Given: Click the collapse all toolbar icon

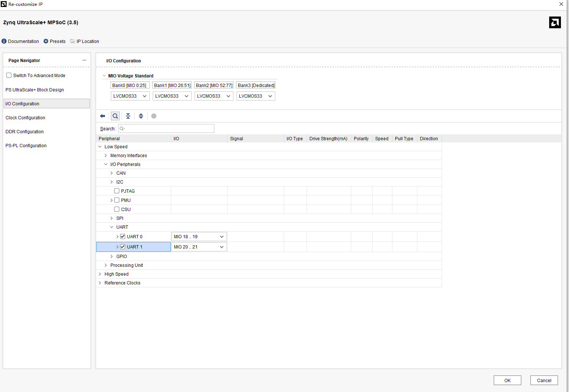Looking at the screenshot, I should [128, 116].
